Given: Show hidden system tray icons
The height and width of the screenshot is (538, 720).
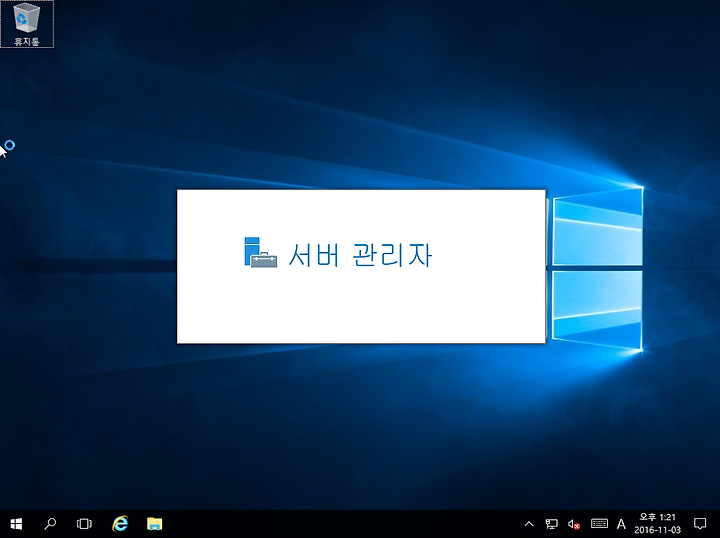Looking at the screenshot, I should 529,524.
